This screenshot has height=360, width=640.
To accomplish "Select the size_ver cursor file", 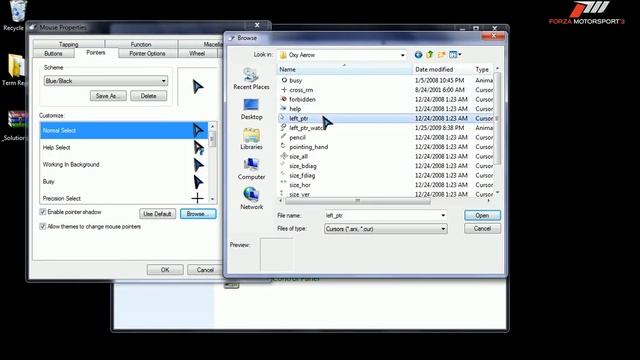I will (x=299, y=194).
